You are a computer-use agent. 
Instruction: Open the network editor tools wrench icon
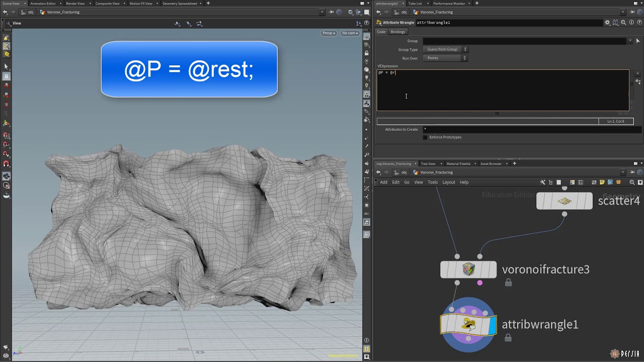pos(543,182)
